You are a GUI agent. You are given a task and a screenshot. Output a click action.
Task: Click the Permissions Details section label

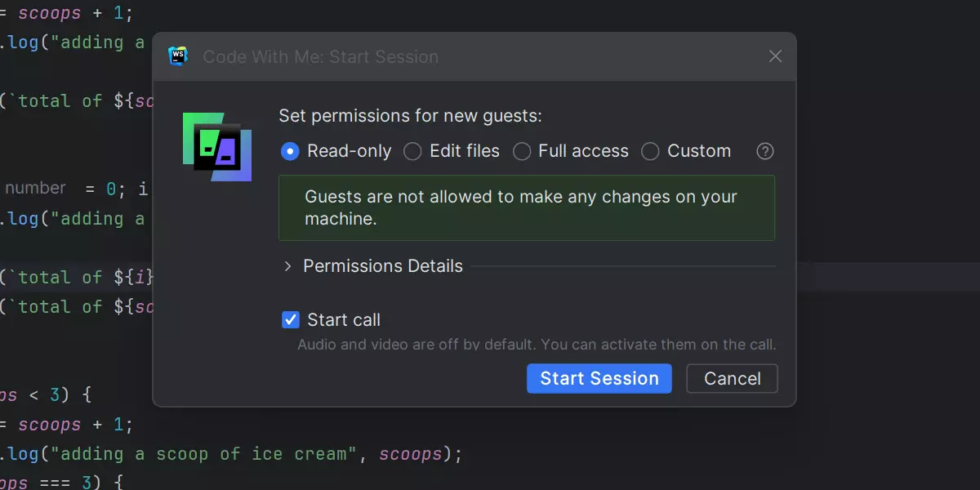pos(382,266)
